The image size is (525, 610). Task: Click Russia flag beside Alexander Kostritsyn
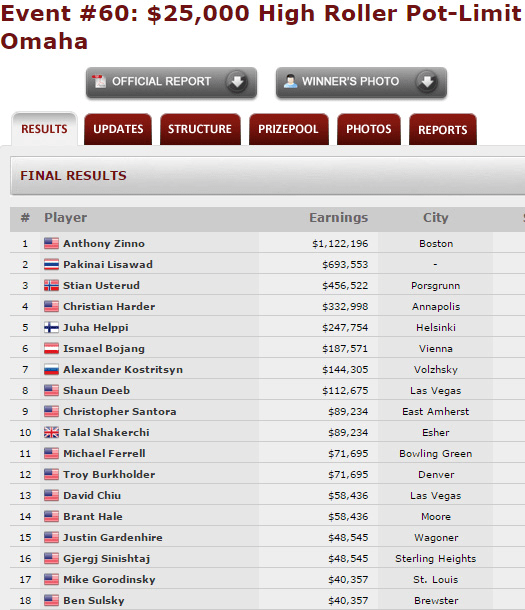[51, 370]
